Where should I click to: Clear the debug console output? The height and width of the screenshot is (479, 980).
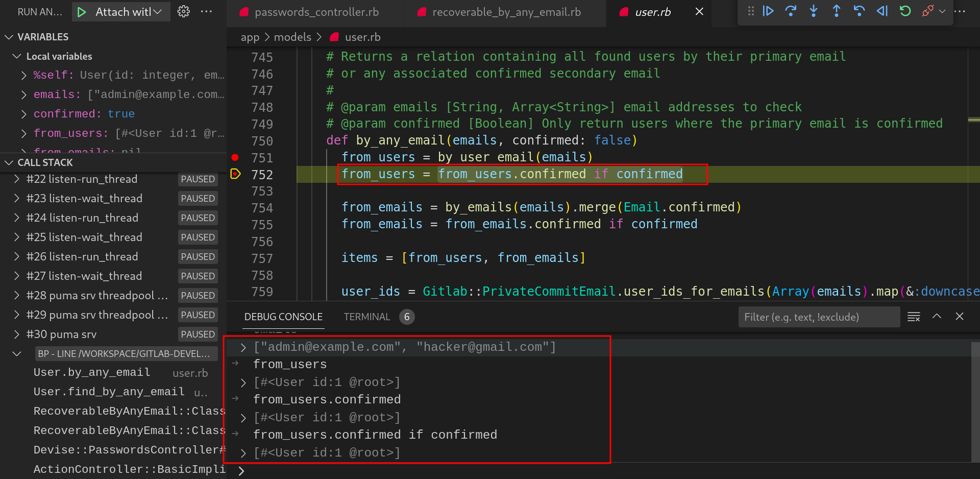tap(914, 317)
